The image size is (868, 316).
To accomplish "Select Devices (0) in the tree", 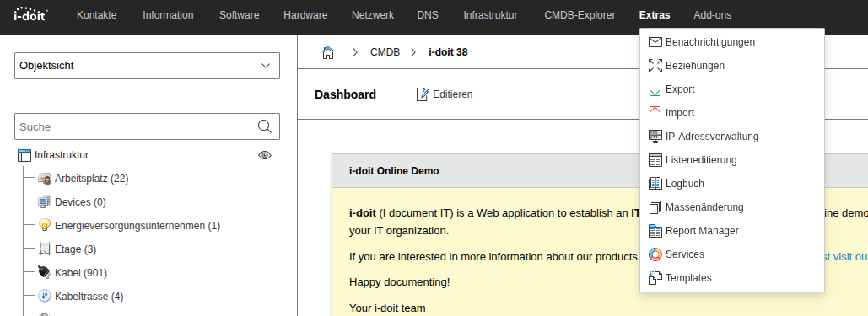I will [x=80, y=202].
